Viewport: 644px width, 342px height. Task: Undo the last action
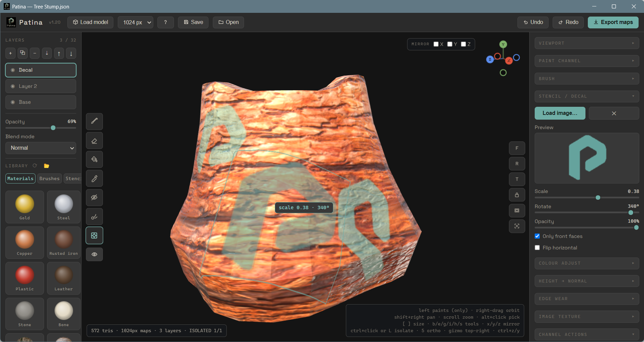(x=533, y=22)
